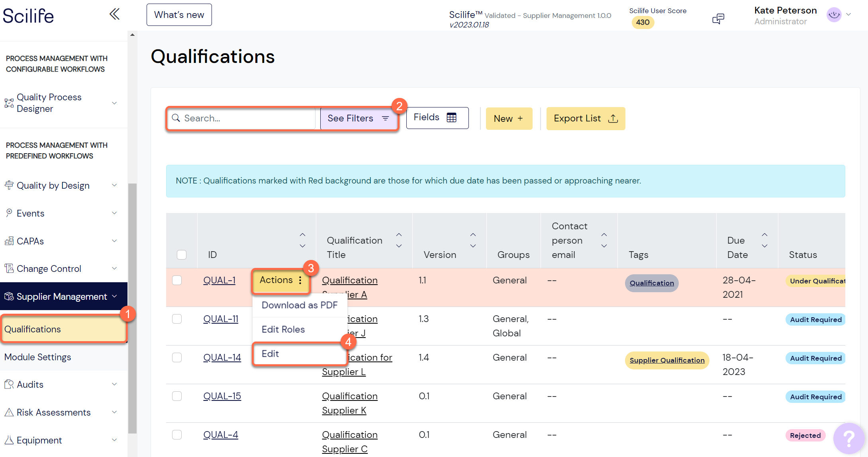Screen dimensions: 868x457
Task: Click the magnifier icon in the search box
Action: (x=176, y=118)
